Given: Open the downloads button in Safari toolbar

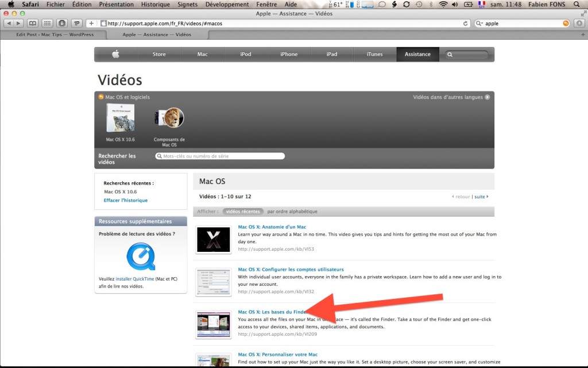Looking at the screenshot, I should 579,23.
